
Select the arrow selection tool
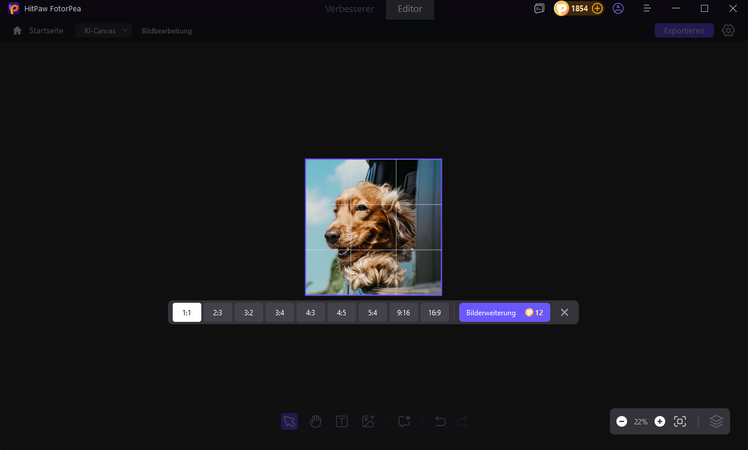pyautogui.click(x=289, y=421)
